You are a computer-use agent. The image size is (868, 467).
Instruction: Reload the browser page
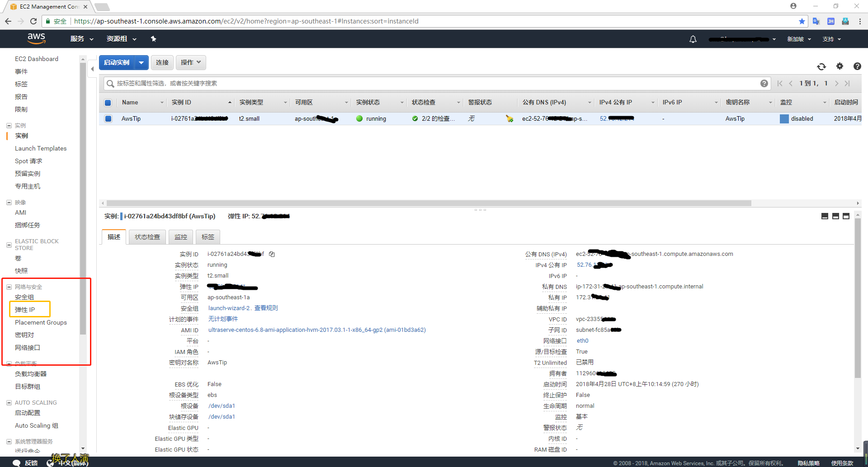tap(33, 21)
